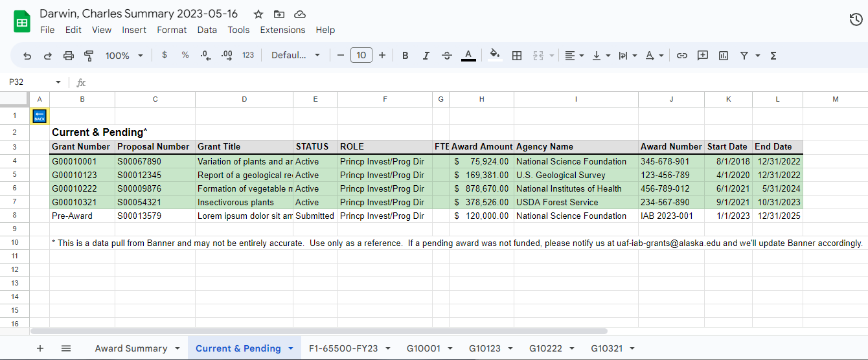Toggle bold formatting
This screenshot has width=868, height=360.
405,56
